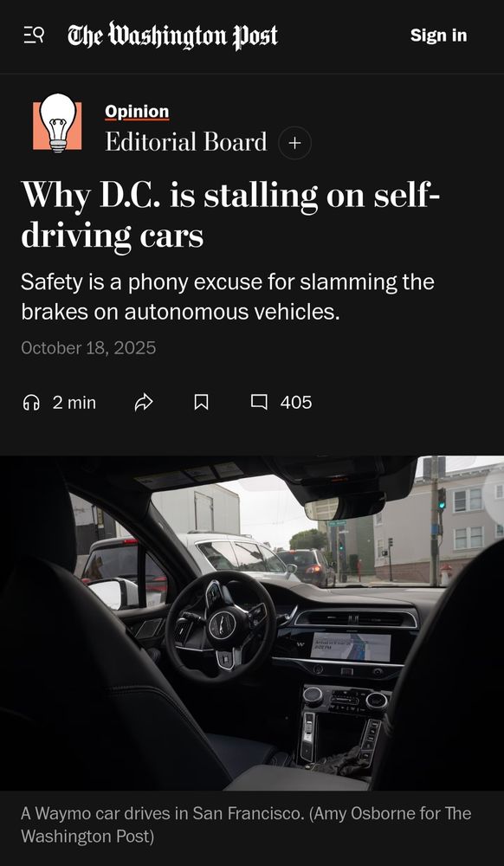Viewport: 504px width, 866px height.
Task: Click the Waymo car interior photo
Action: 252,623
